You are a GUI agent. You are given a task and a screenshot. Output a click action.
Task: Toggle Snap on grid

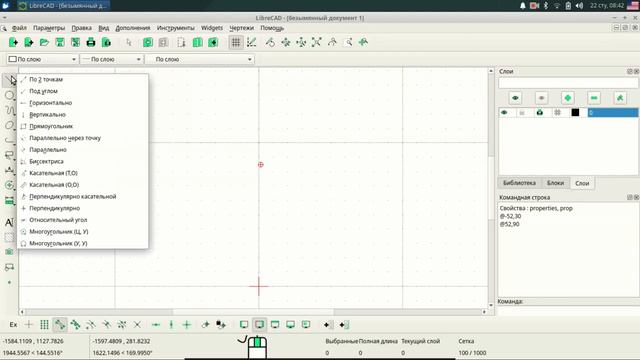tap(44, 325)
